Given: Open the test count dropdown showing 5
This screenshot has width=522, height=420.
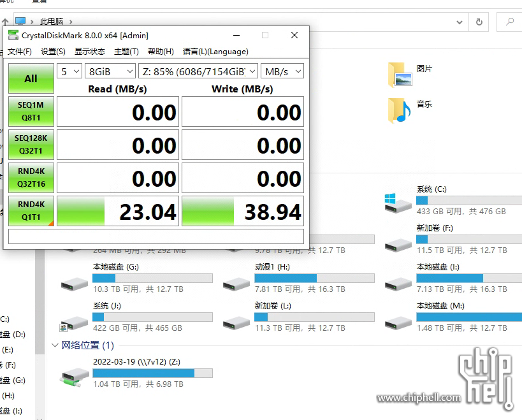Looking at the screenshot, I should [x=69, y=71].
